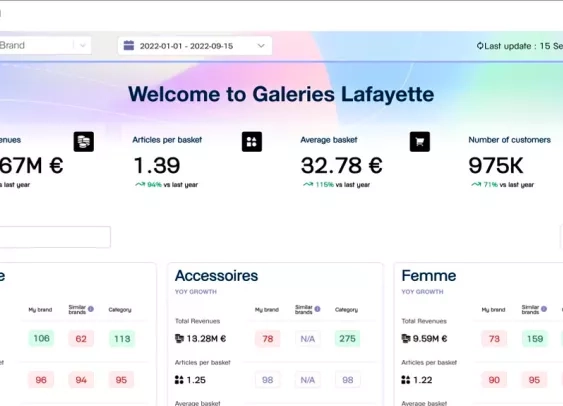Click the Articles per basket grid icon

coord(252,142)
